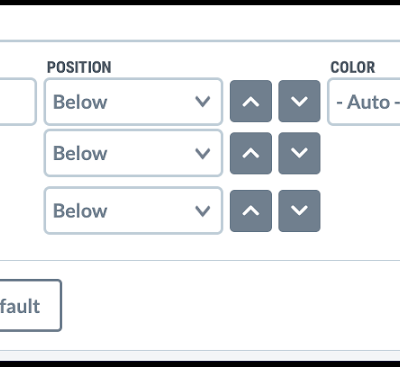This screenshot has height=367, width=400.
Task: Open the first Position dropdown showing Below
Action: (133, 102)
